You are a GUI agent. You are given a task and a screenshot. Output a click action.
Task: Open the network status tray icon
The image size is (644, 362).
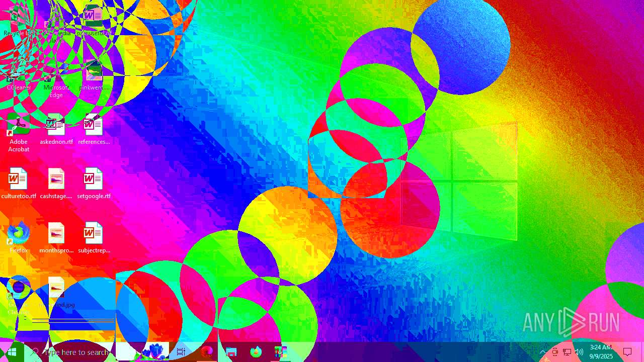tap(567, 352)
